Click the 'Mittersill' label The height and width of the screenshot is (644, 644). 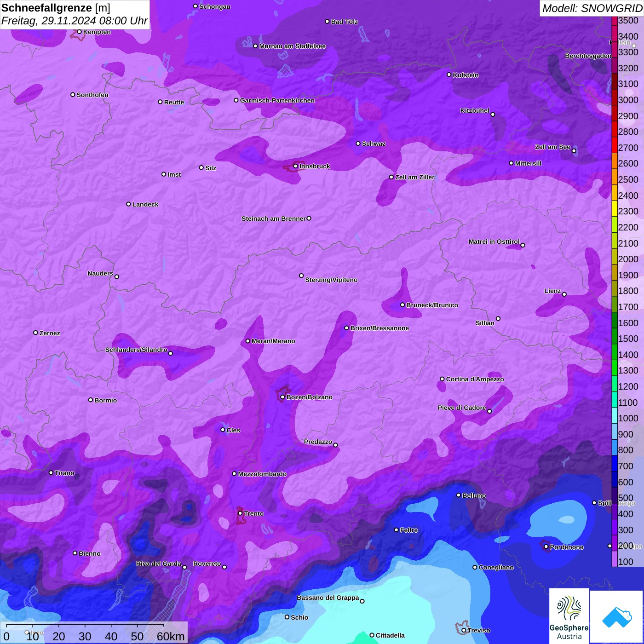point(528,163)
